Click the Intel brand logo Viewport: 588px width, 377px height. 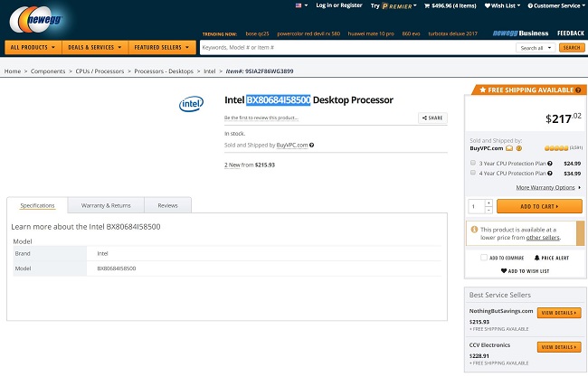click(191, 104)
